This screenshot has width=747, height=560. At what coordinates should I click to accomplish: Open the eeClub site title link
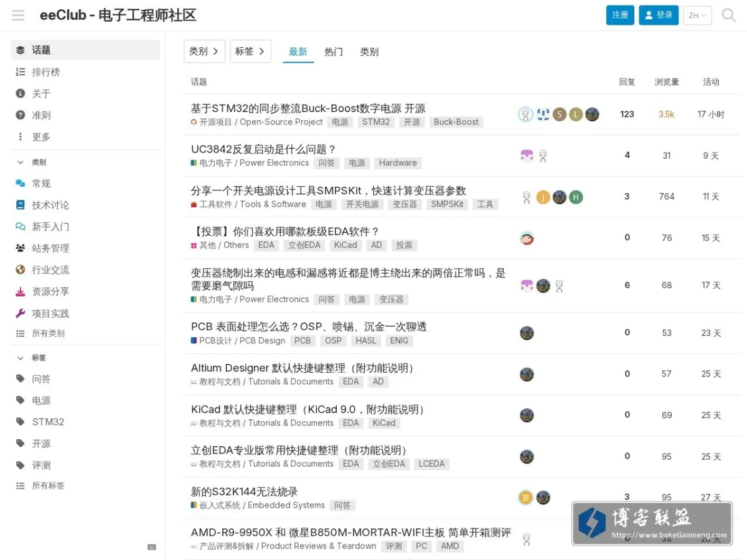point(118,15)
